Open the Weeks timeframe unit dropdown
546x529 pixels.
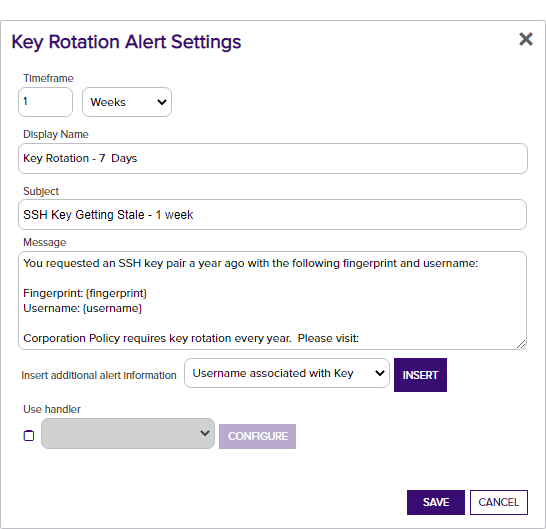[127, 102]
